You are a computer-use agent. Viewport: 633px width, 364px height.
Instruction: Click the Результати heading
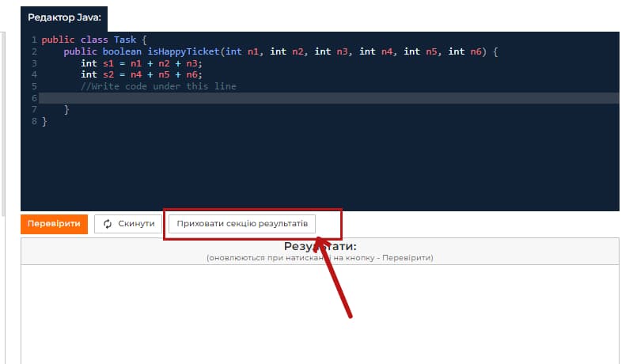320,246
